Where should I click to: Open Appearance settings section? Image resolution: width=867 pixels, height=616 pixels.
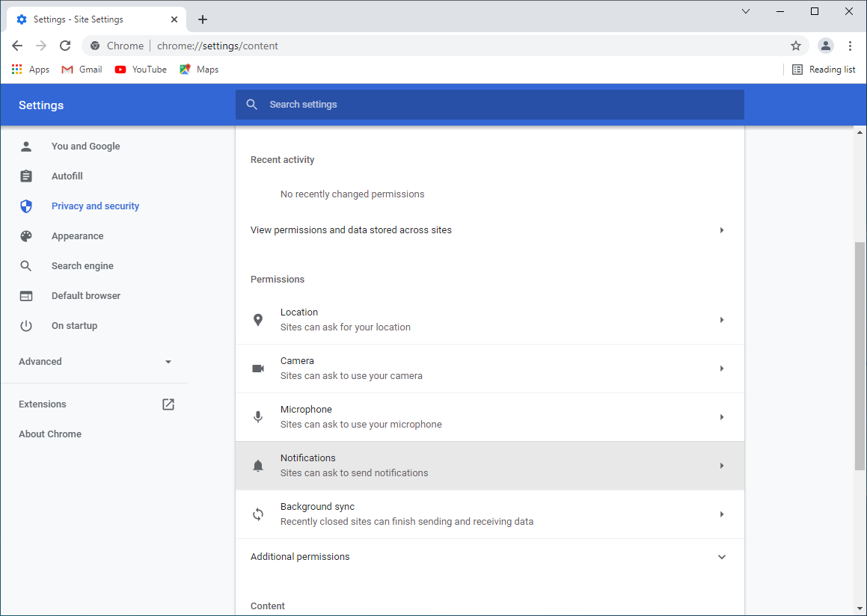[77, 236]
